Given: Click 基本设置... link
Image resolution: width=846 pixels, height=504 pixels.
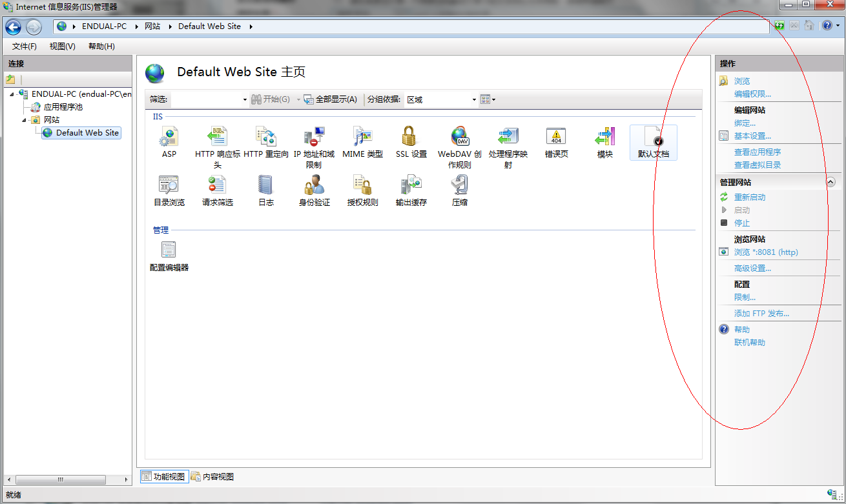Looking at the screenshot, I should click(752, 136).
